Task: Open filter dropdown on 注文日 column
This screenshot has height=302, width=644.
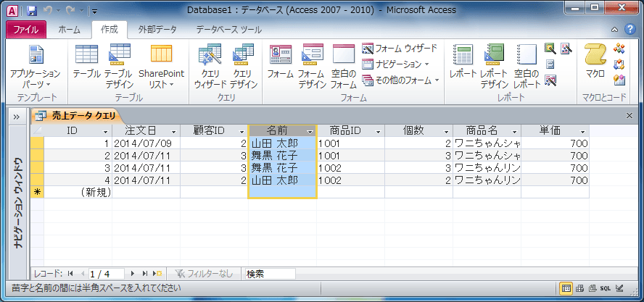Action: (173, 132)
